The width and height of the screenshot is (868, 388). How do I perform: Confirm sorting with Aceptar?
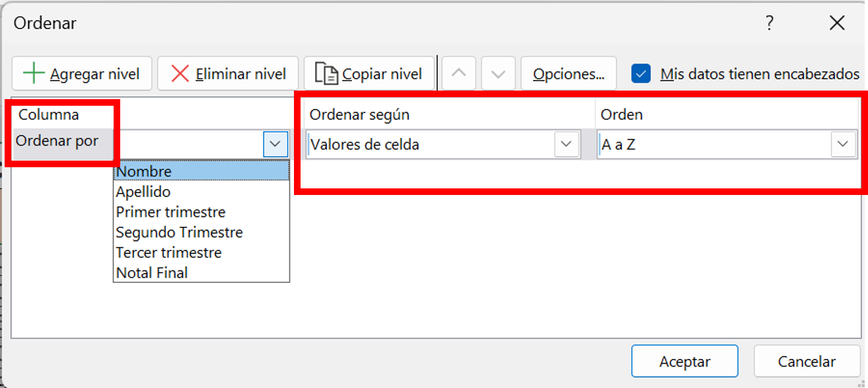pos(684,362)
